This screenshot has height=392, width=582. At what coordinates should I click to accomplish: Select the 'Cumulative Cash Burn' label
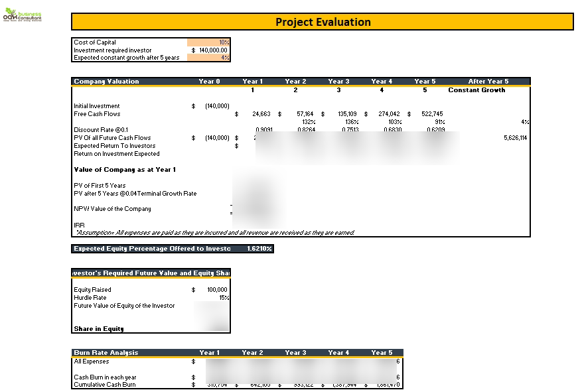104,385
